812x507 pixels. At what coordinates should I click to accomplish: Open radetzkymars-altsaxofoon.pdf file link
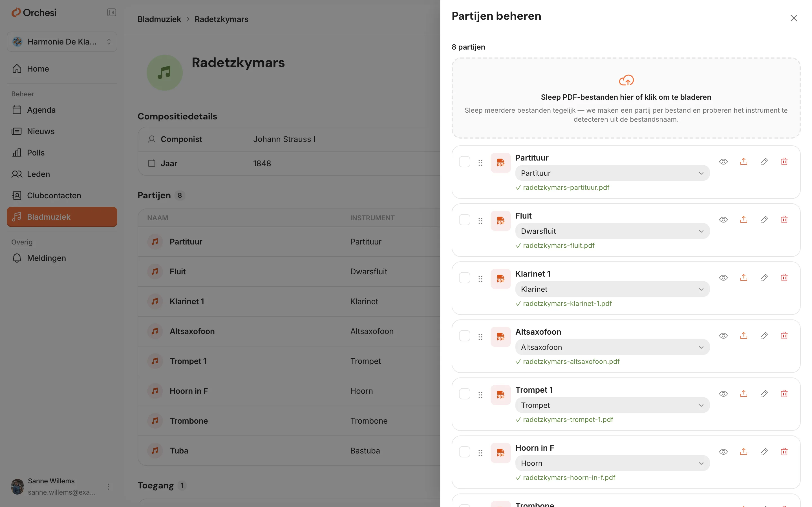pyautogui.click(x=571, y=361)
